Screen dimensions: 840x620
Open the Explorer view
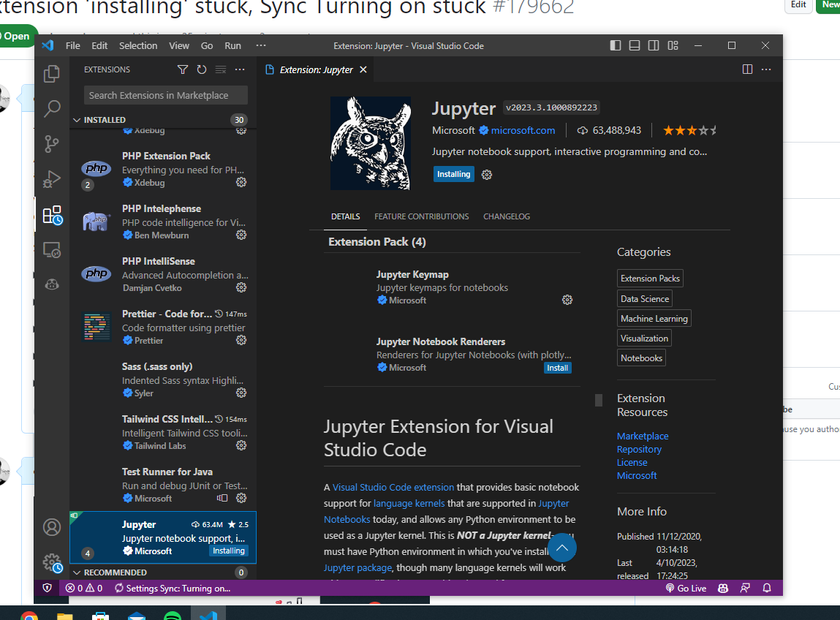pos(52,73)
